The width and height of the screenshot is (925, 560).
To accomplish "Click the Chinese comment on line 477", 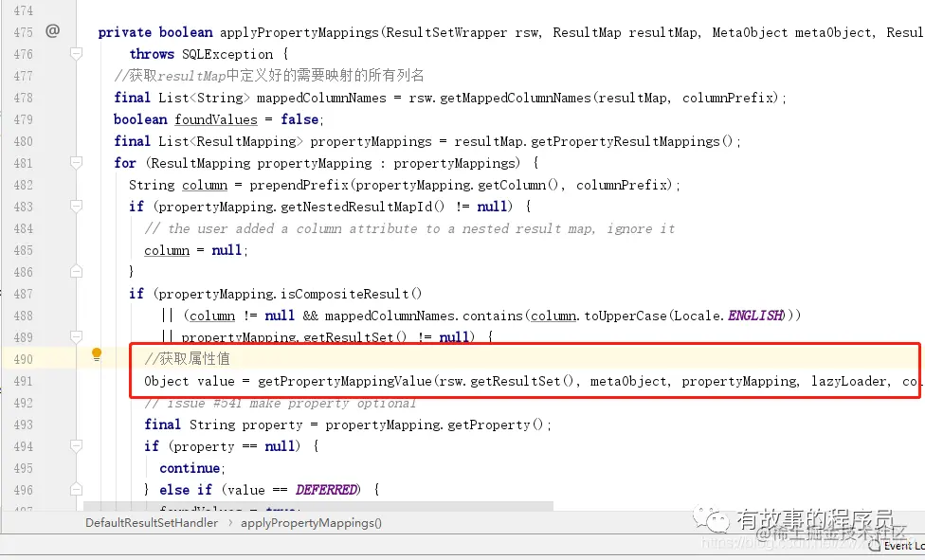I will pyautogui.click(x=269, y=76).
